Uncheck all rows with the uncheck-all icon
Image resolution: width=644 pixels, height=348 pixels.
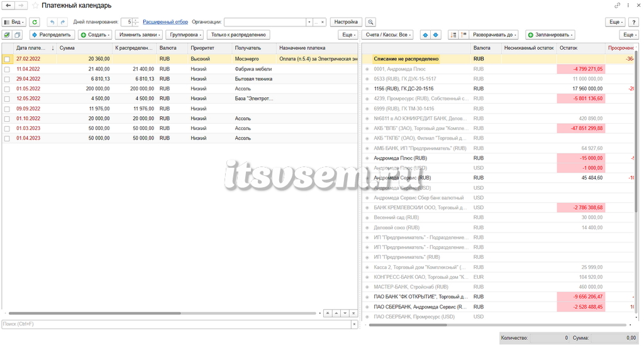[x=17, y=35]
